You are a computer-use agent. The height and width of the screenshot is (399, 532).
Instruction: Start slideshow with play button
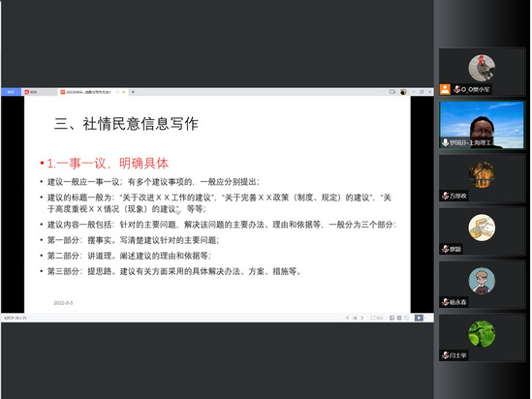(x=419, y=318)
